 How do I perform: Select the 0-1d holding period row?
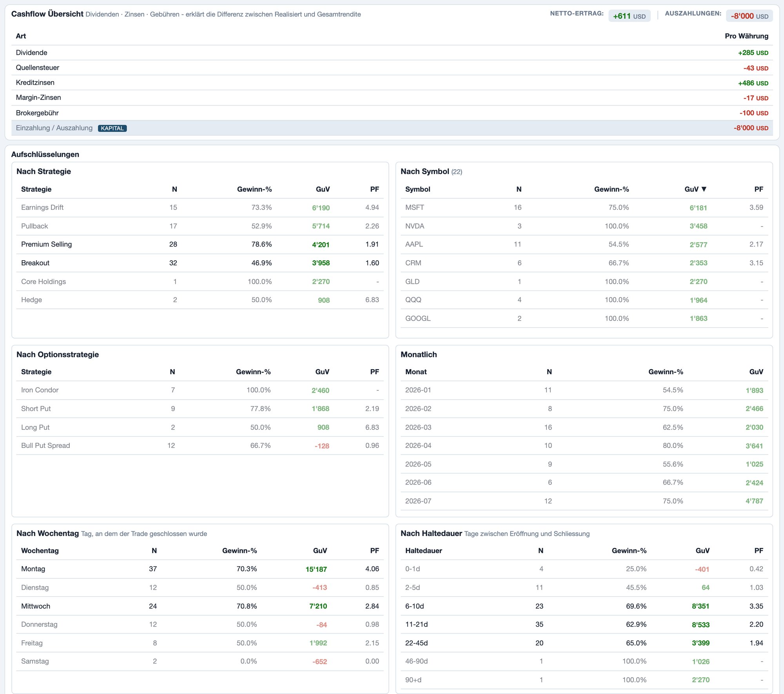pos(584,569)
